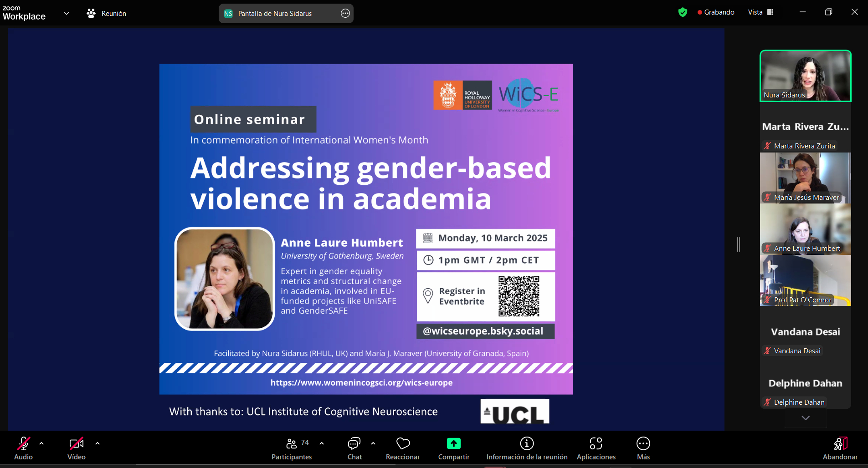
Task: Turn on camera with the Vídeo button
Action: 76,448
